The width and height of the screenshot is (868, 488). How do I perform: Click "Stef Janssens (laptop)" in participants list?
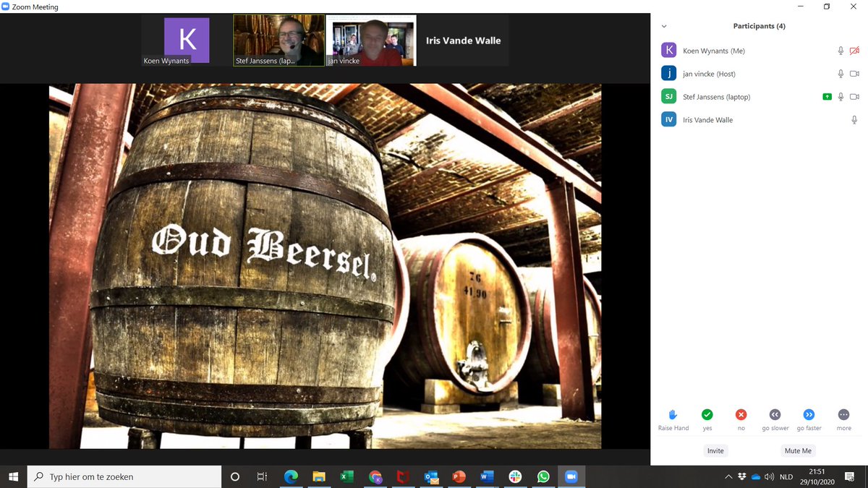(x=717, y=97)
